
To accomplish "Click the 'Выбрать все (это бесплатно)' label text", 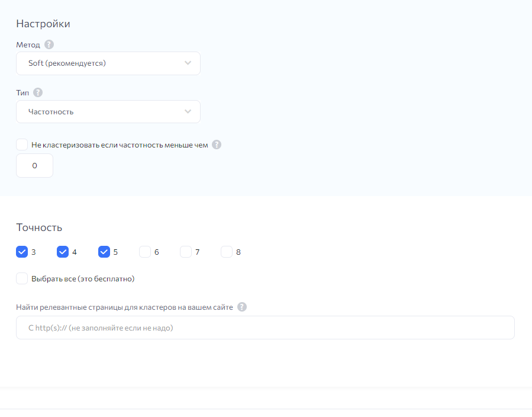I will (83, 279).
